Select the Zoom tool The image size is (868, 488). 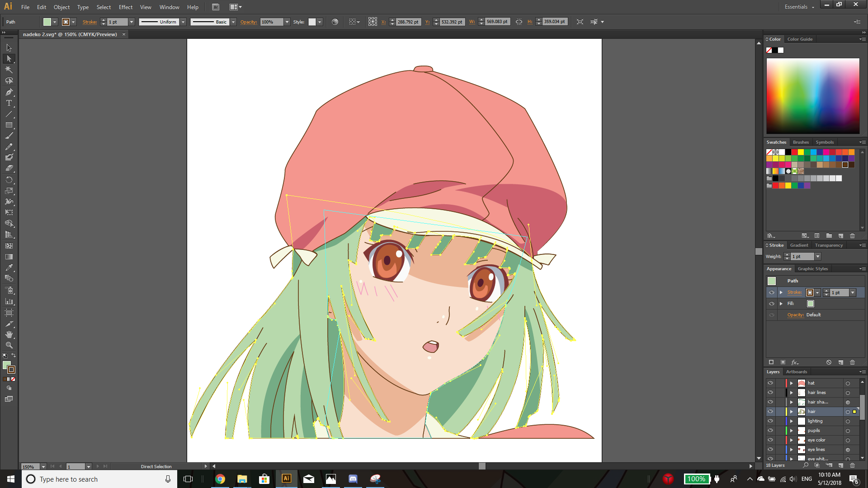point(9,345)
